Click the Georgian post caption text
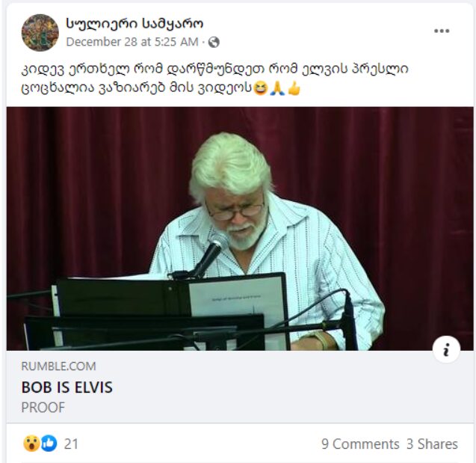This screenshot has width=476, height=463. (x=214, y=79)
